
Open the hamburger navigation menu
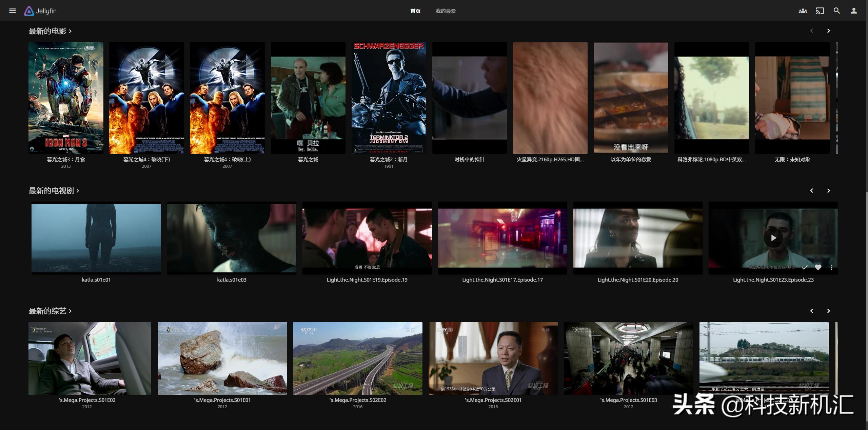pos(13,11)
